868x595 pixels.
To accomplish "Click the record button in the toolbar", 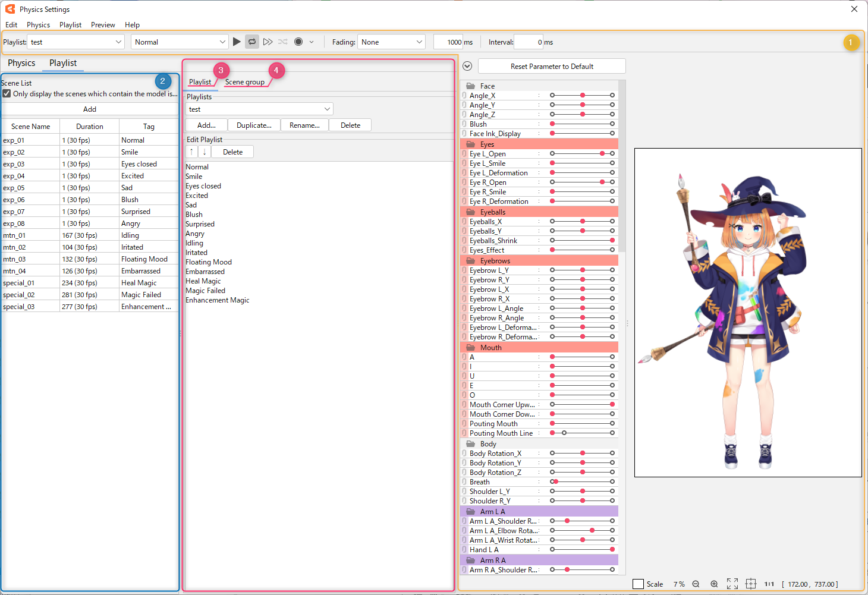I will [x=298, y=42].
